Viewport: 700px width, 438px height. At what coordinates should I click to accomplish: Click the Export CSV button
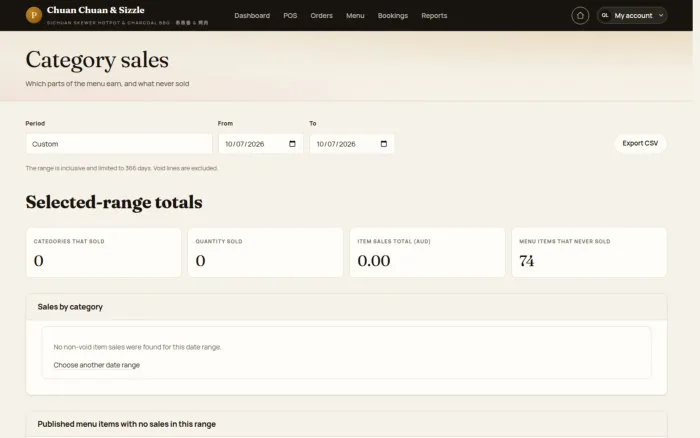(x=640, y=143)
